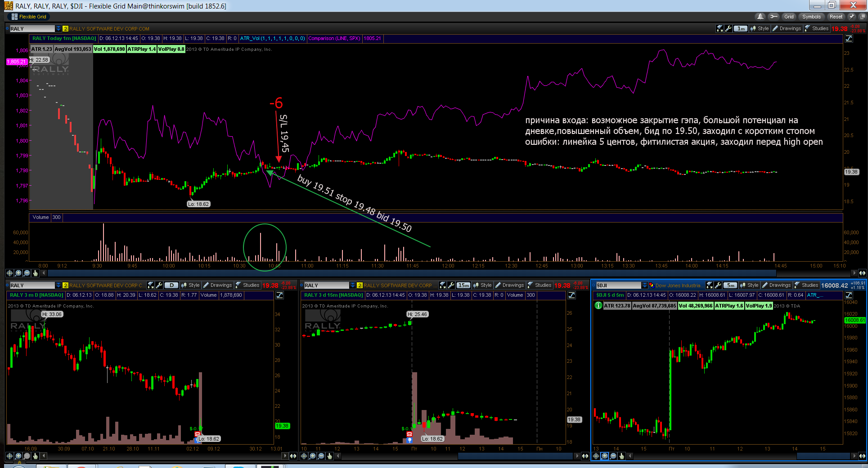Open Drawings menu in daily RALY chart
This screenshot has height=468, width=868.
pyautogui.click(x=218, y=285)
